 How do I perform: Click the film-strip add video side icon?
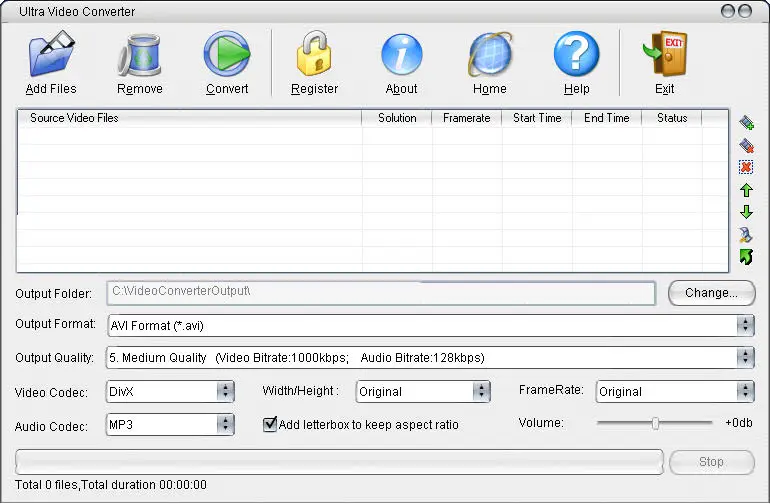[x=746, y=122]
